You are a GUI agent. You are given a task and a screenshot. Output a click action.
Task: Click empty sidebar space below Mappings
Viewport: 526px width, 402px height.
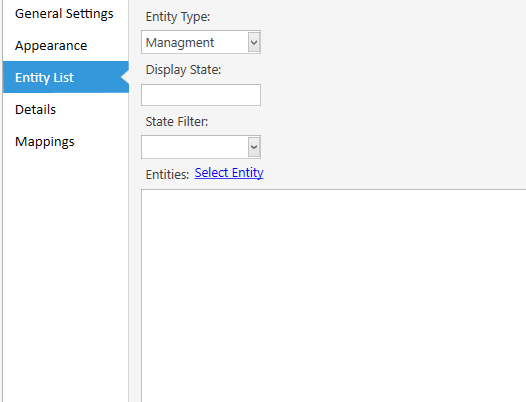tap(66, 268)
